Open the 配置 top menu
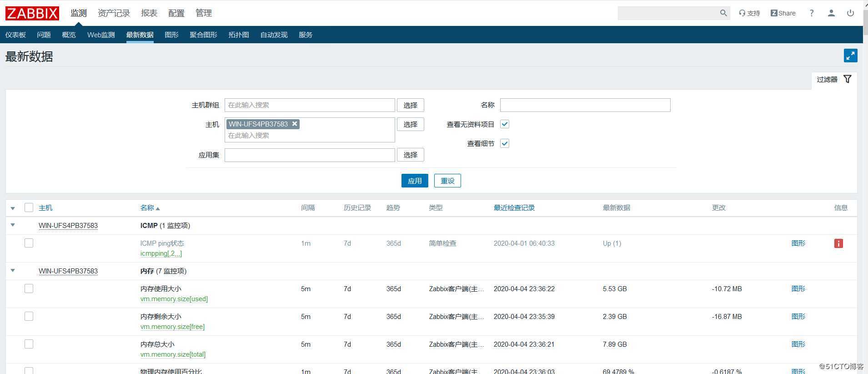The image size is (868, 374). click(176, 13)
